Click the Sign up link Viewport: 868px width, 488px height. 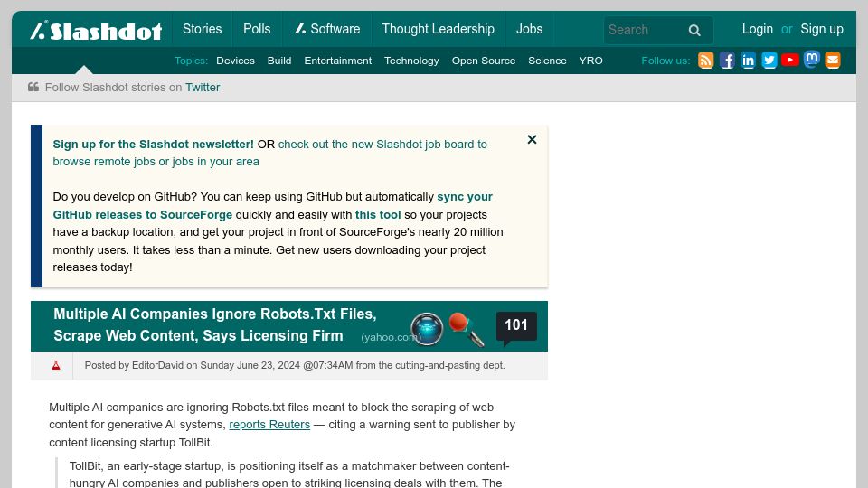822,29
